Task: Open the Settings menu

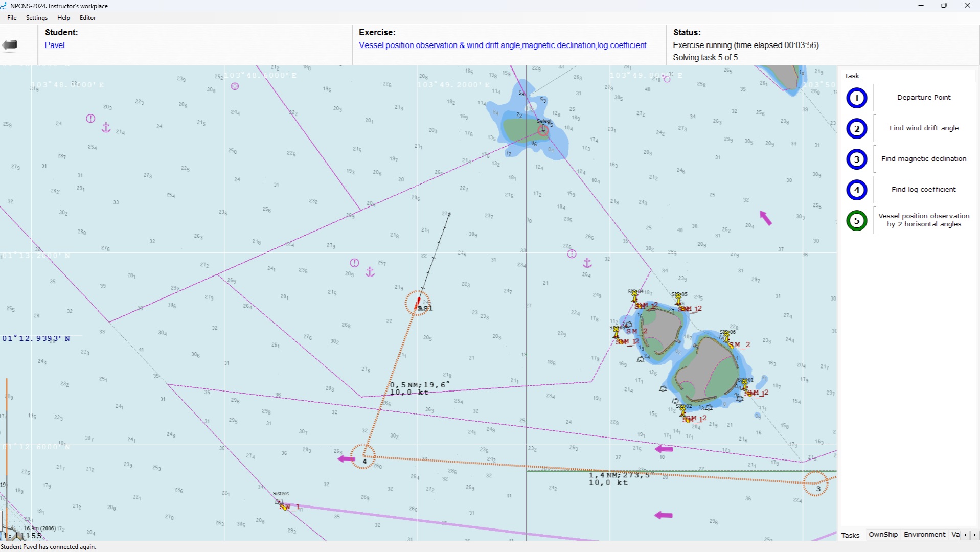Action: click(37, 18)
